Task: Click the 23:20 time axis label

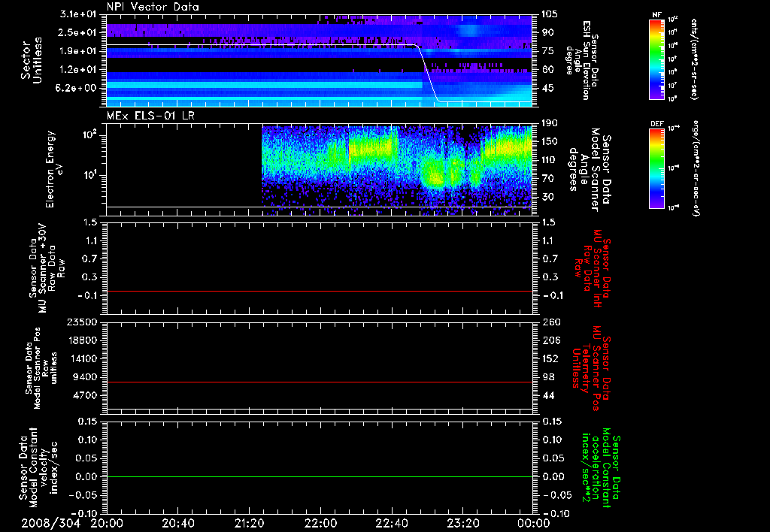Action: (x=462, y=523)
